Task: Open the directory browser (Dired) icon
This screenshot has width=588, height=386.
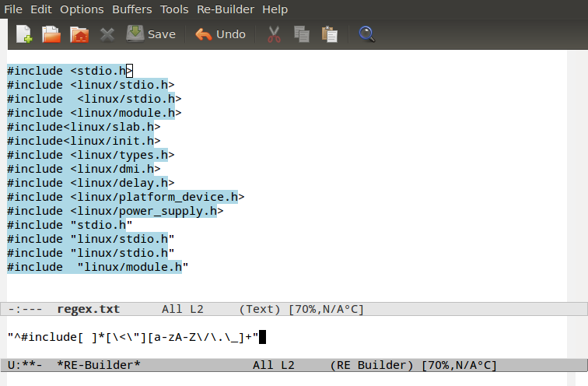Action: pos(79,34)
